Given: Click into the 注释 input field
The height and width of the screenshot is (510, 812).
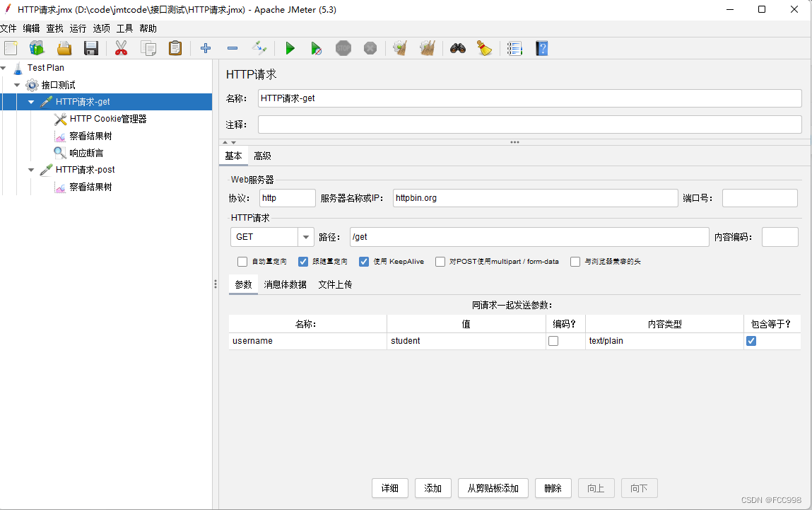Looking at the screenshot, I should click(x=530, y=124).
